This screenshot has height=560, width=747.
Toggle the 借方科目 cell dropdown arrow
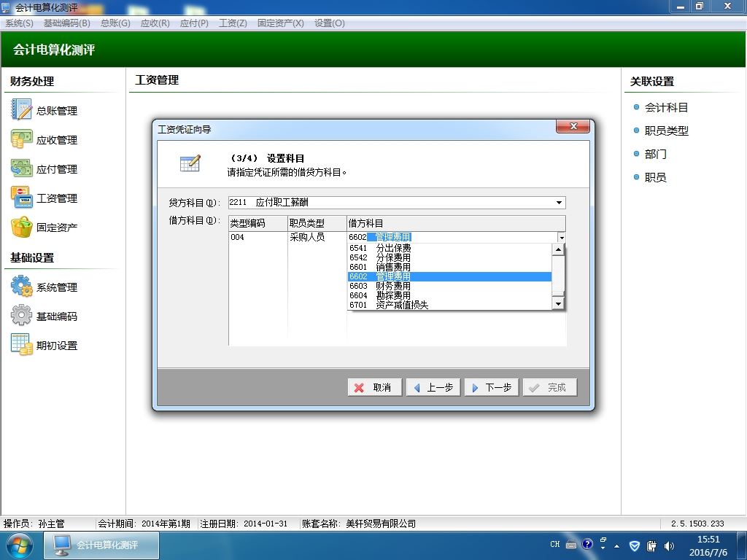(x=562, y=237)
